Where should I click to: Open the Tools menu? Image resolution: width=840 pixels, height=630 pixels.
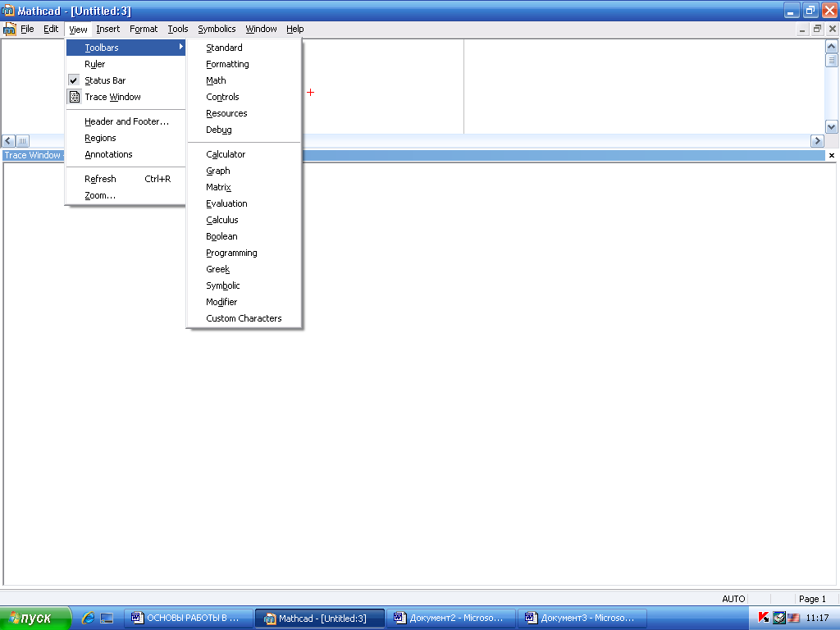[178, 29]
